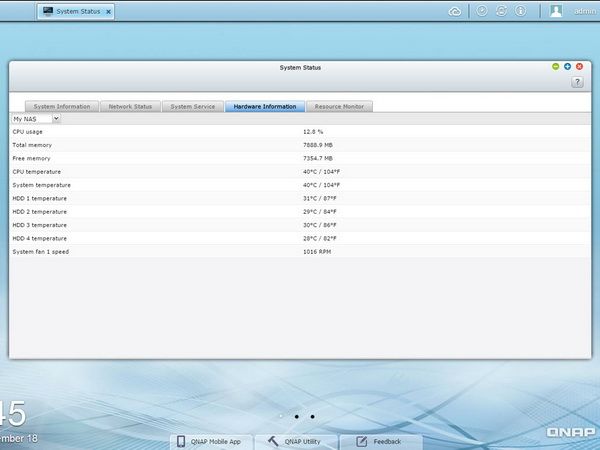Go to the third desktop page dot
This screenshot has height=450, width=600.
pos(312,416)
